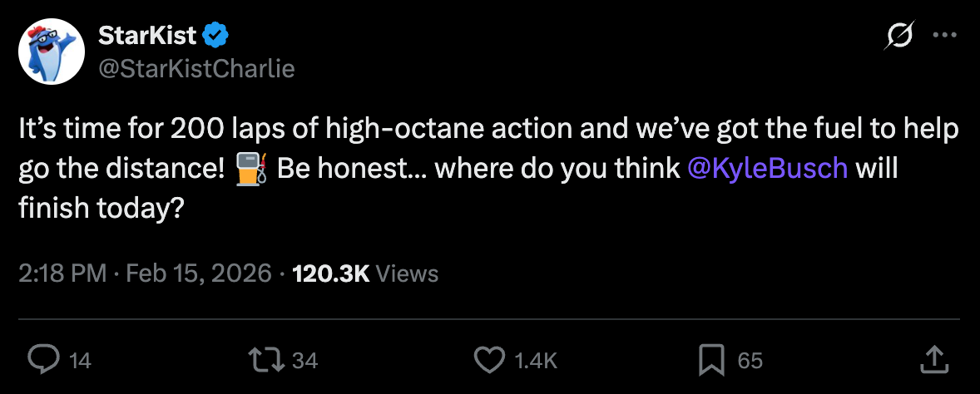Open the repost arrows menu

coord(266,359)
